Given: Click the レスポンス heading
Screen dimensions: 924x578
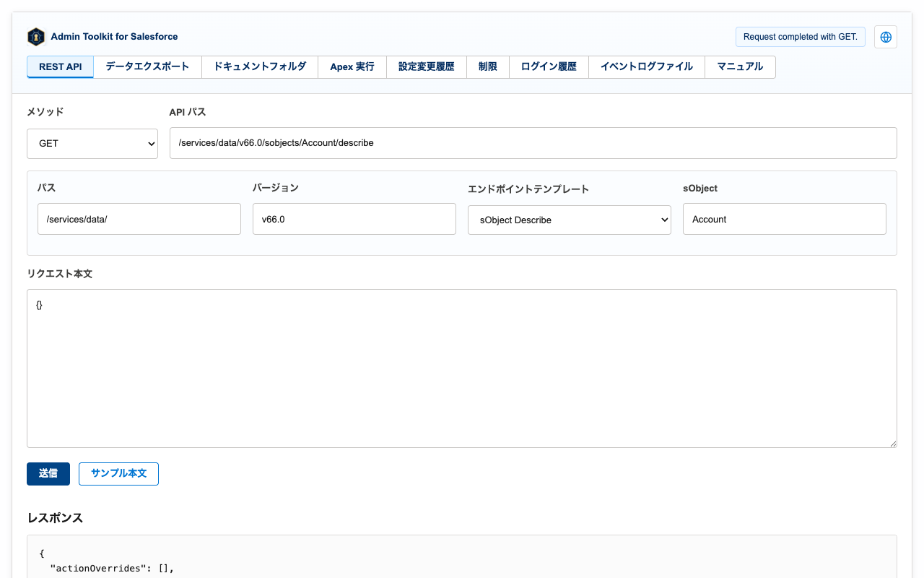Looking at the screenshot, I should (55, 518).
